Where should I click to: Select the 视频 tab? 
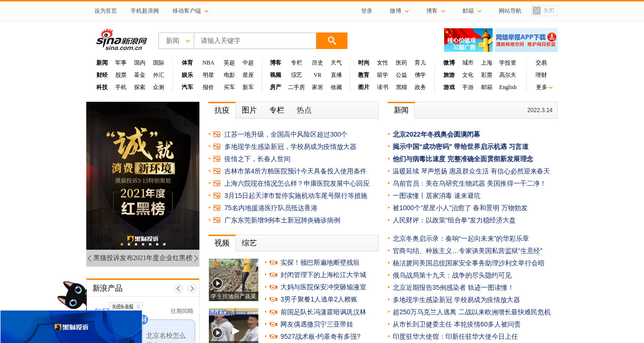[x=222, y=243]
